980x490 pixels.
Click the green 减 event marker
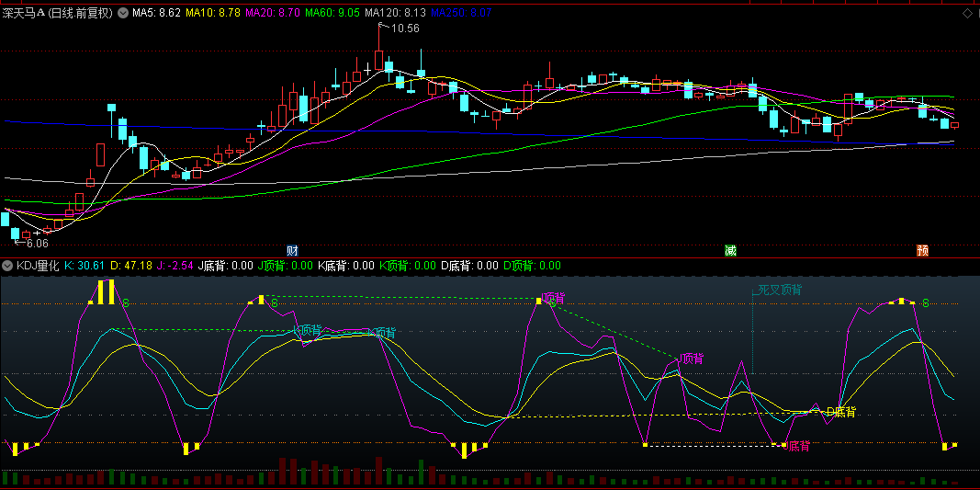730,250
